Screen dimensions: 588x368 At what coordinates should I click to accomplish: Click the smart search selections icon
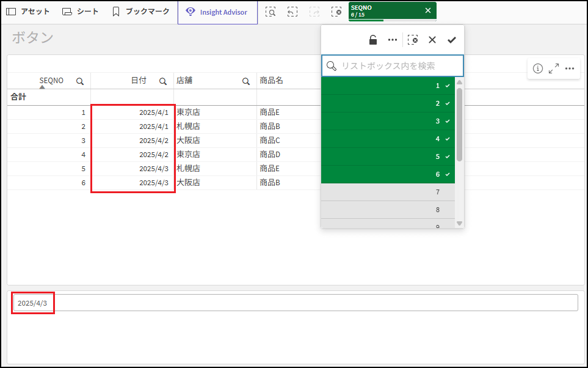[x=270, y=12]
